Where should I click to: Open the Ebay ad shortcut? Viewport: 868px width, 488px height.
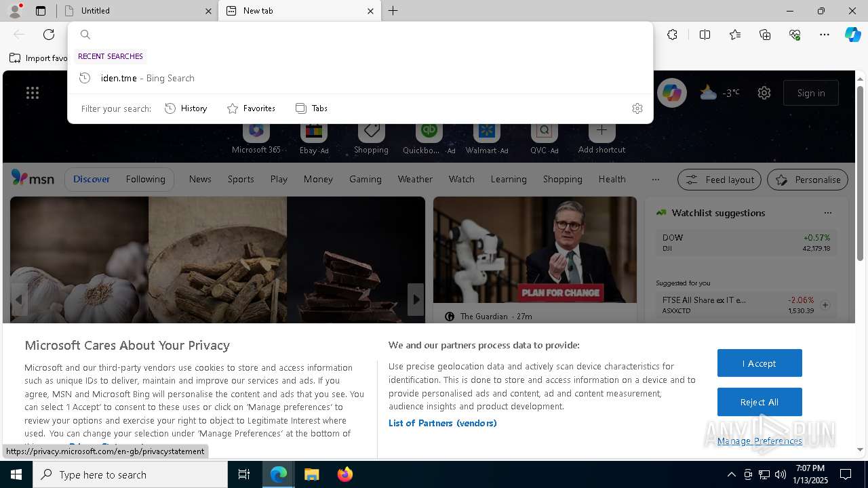tap(314, 139)
